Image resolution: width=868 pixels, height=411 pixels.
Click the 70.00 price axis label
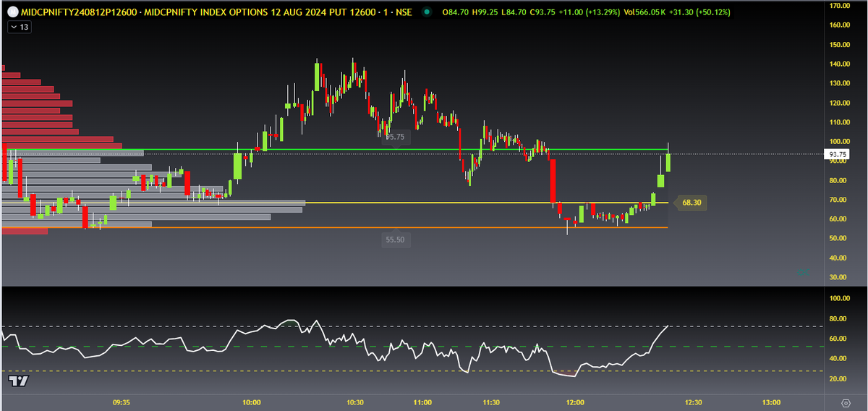[839, 200]
